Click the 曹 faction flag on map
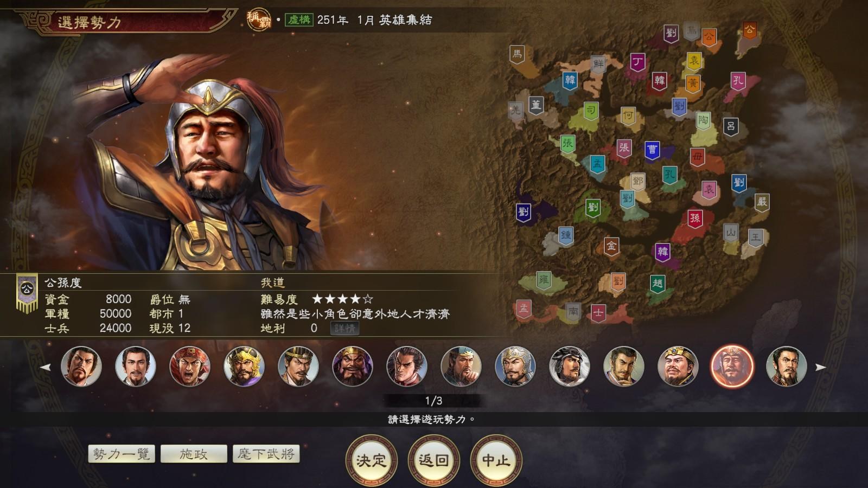 pyautogui.click(x=652, y=150)
